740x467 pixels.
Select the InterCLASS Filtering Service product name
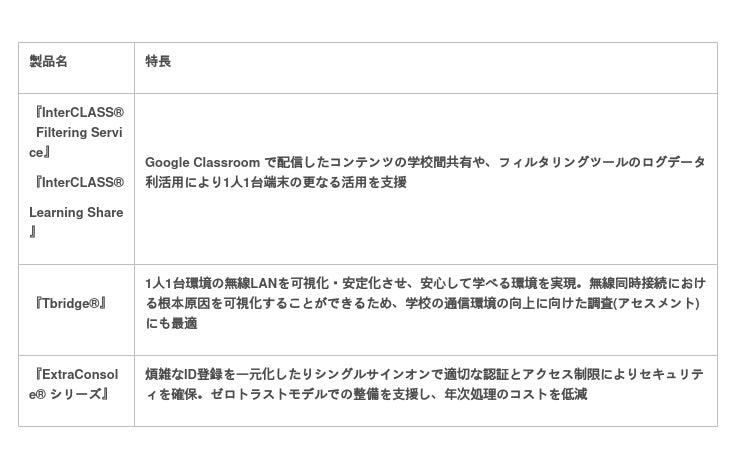[x=76, y=132]
